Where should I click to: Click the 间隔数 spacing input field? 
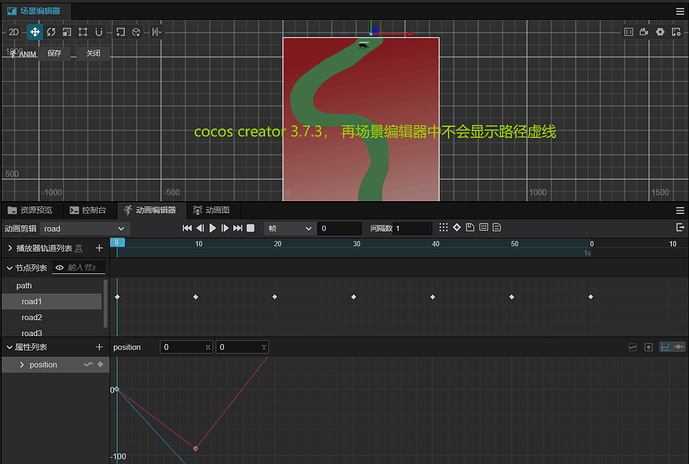[413, 228]
